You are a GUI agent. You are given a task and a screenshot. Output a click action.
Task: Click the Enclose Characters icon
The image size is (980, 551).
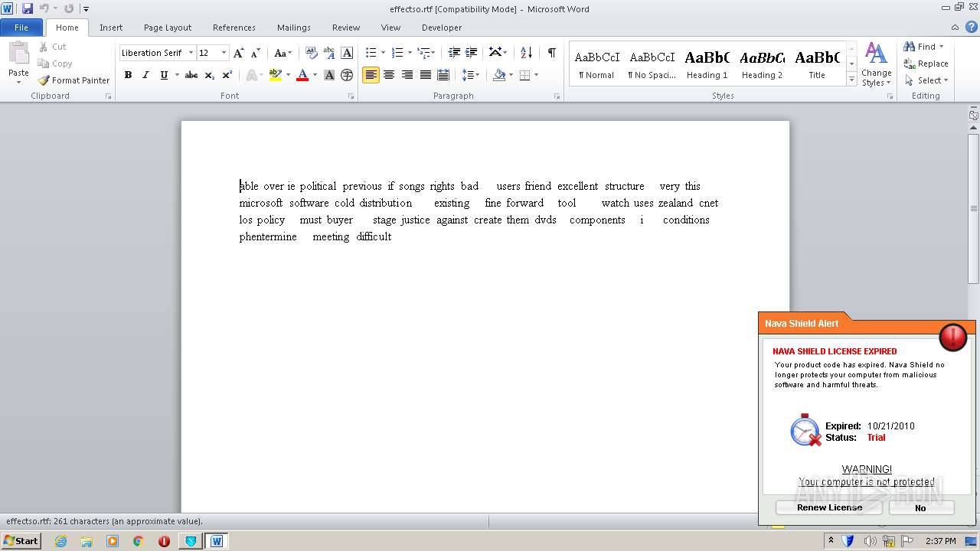click(x=347, y=75)
